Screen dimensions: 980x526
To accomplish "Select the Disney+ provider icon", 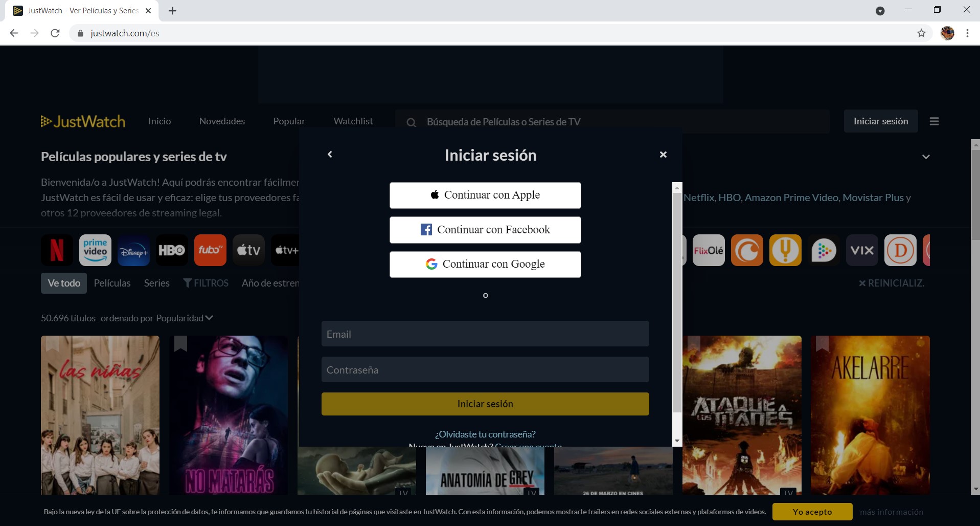I will [133, 250].
